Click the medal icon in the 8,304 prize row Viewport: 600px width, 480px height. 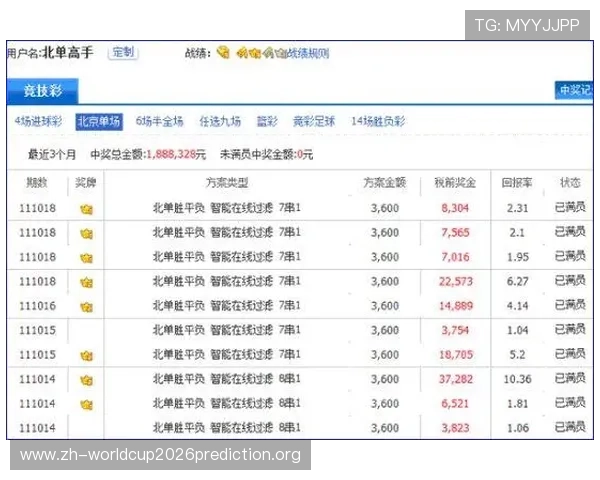(86, 209)
